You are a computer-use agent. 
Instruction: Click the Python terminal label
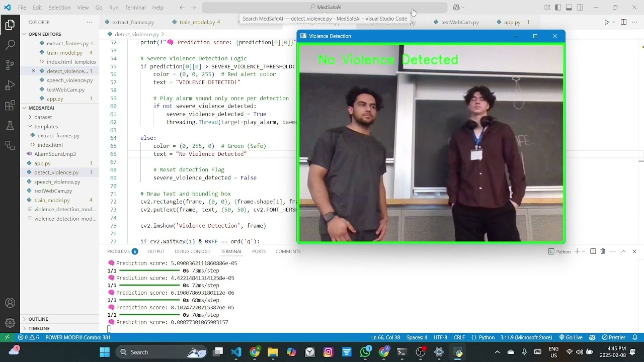click(560, 251)
